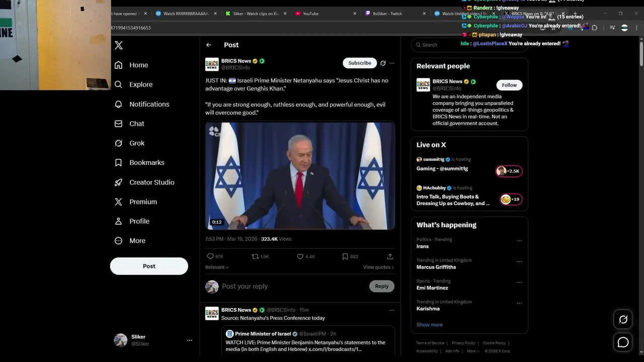Click the Premium X icon

[x=119, y=202]
